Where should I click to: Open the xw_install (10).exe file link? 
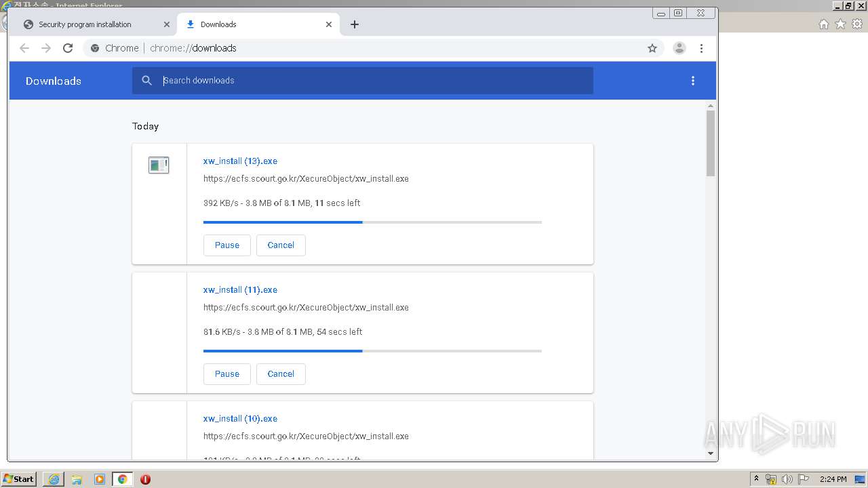click(x=240, y=419)
